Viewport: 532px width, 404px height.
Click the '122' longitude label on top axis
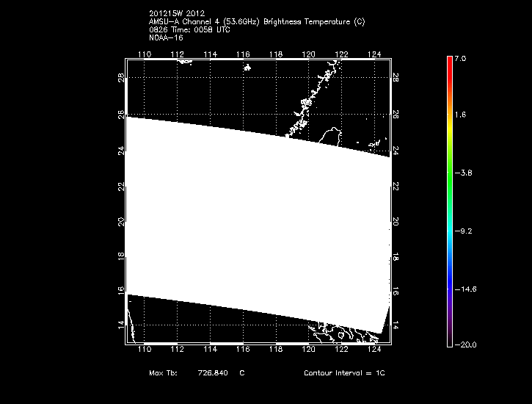point(341,54)
